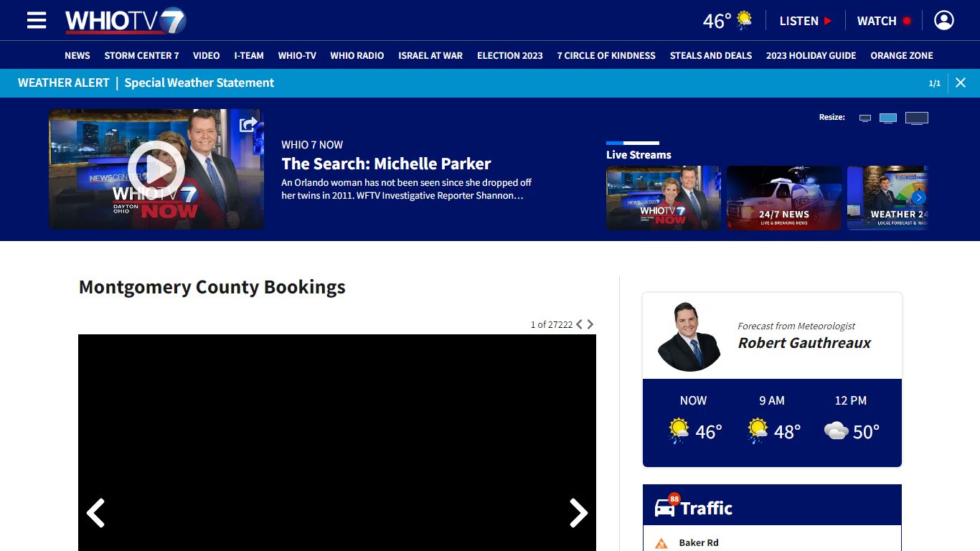Click Robert Gauthreaux meteorologist photo
The height and width of the screenshot is (551, 980).
pyautogui.click(x=689, y=336)
